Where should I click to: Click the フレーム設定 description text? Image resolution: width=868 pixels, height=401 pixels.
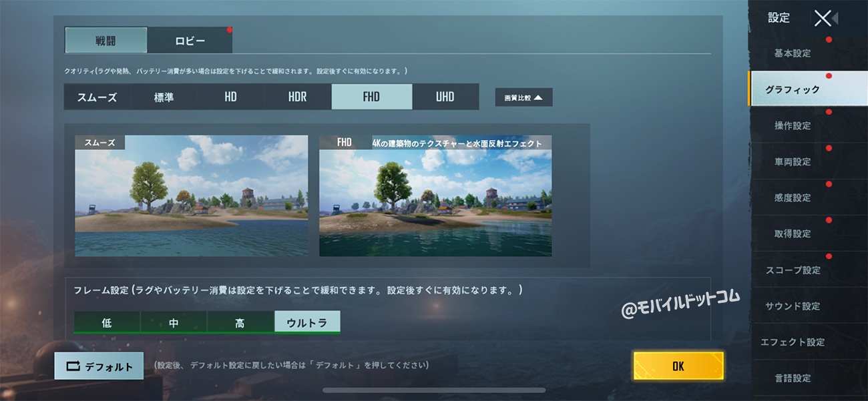pyautogui.click(x=298, y=291)
